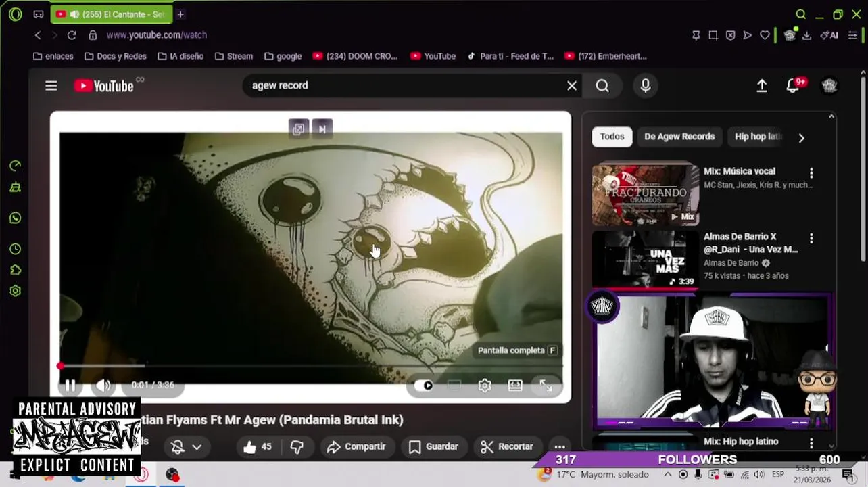
Task: Mute the video player volume
Action: [x=103, y=386]
